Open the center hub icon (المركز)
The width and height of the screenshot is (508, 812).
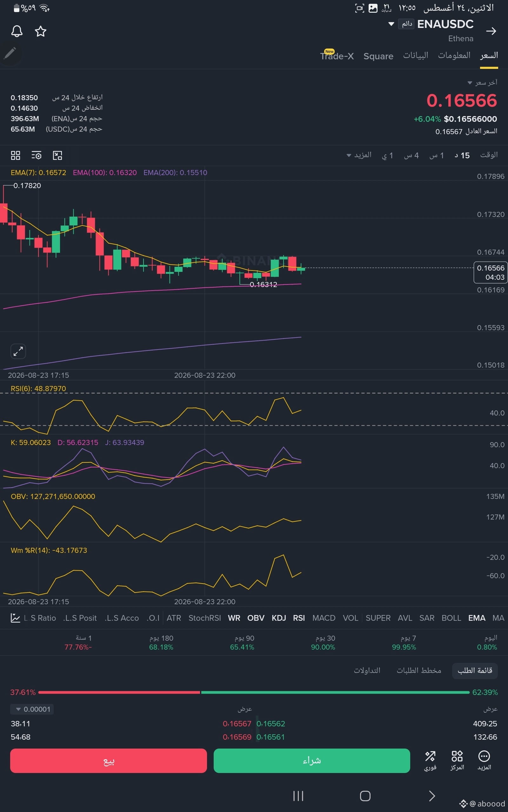point(457,761)
